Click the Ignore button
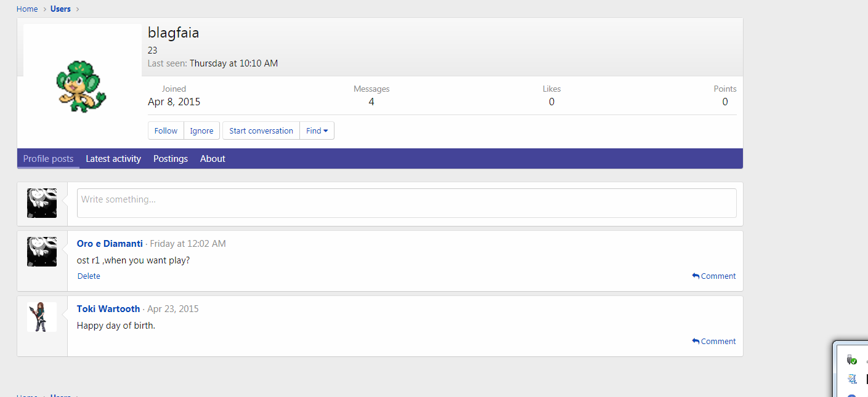The image size is (868, 397). tap(201, 130)
